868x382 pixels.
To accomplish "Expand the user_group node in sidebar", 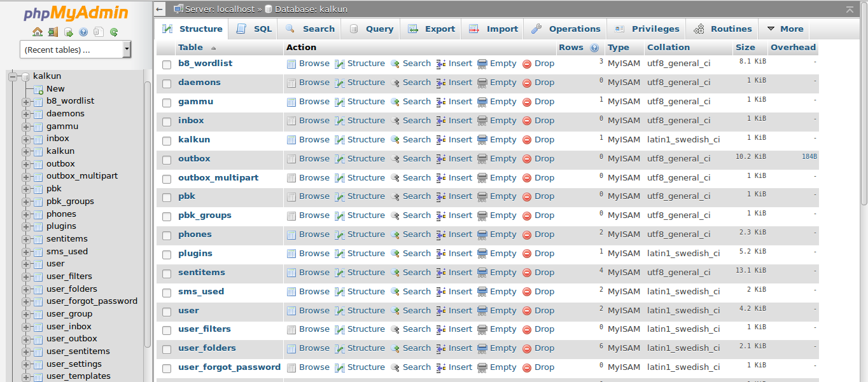I will point(26,314).
